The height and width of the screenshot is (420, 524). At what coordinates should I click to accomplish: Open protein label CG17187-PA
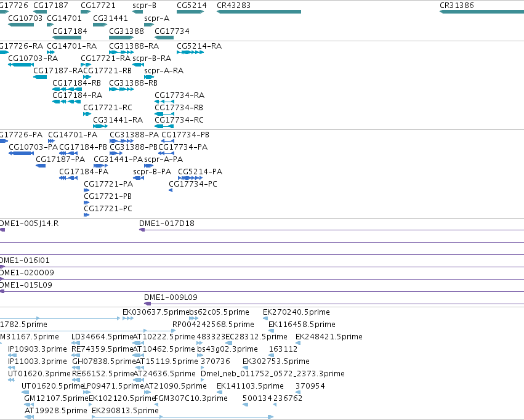[x=60, y=160]
